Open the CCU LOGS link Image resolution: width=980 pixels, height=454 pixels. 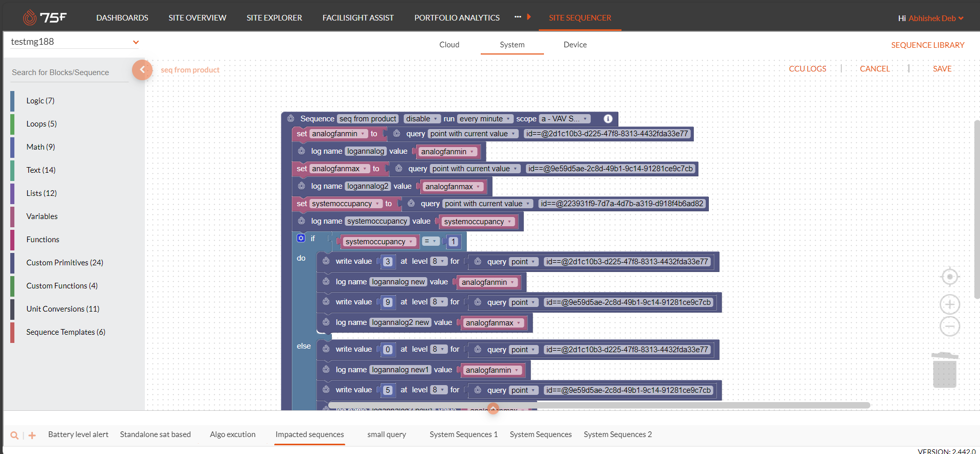pos(807,69)
